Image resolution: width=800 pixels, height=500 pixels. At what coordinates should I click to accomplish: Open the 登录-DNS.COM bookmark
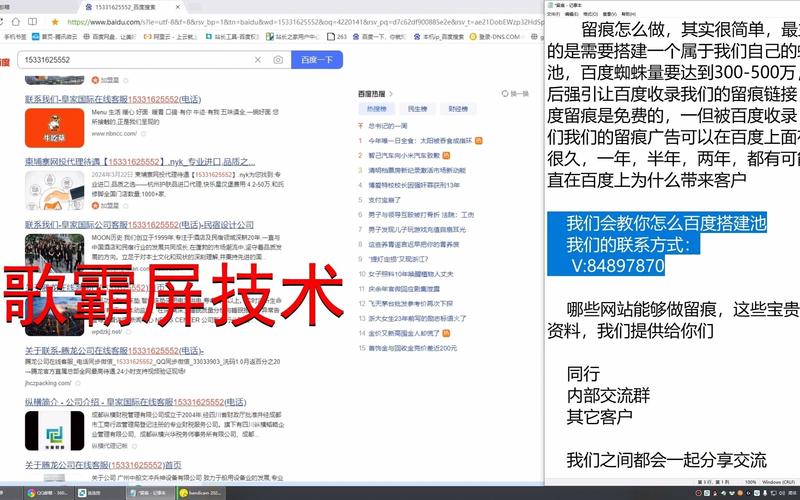click(495, 37)
